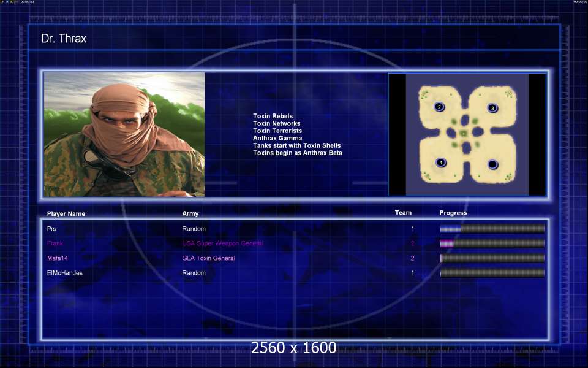This screenshot has width=588, height=368.
Task: Click "Tanks start with Toxin Shells" text
Action: pos(296,145)
